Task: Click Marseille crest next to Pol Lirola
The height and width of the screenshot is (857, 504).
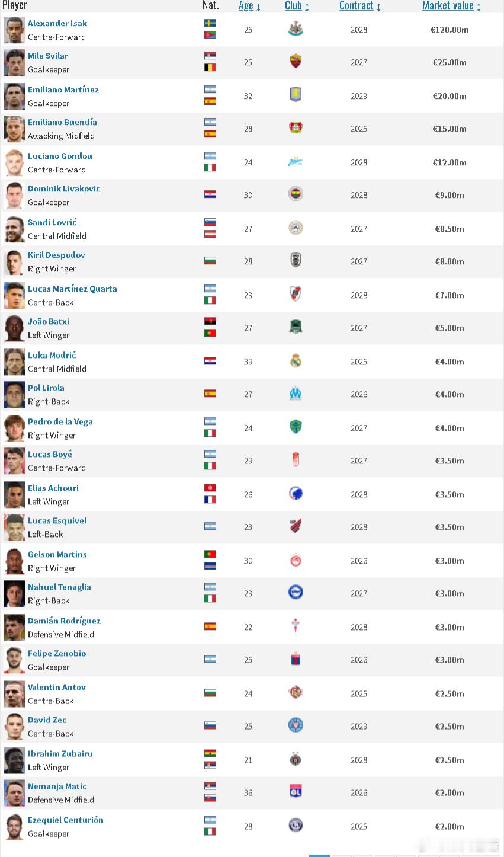Action: point(296,394)
